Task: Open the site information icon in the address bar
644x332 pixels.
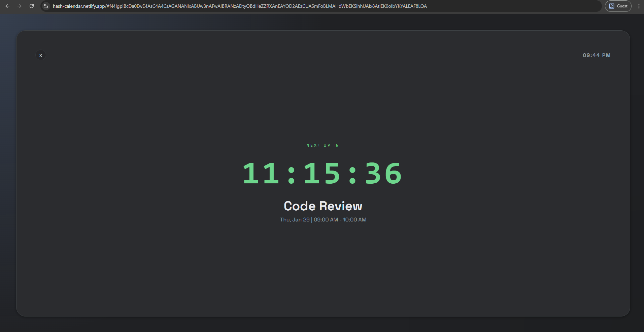Action: coord(46,6)
